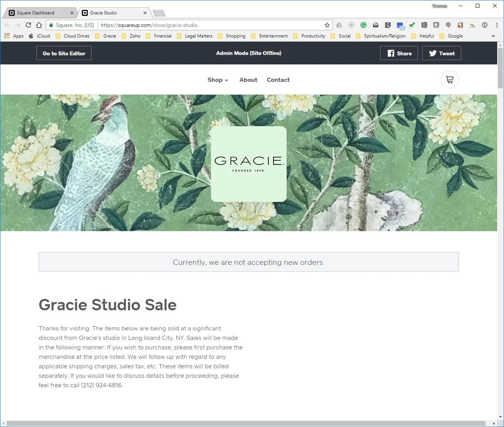Click the Thomas profile button

point(440,6)
